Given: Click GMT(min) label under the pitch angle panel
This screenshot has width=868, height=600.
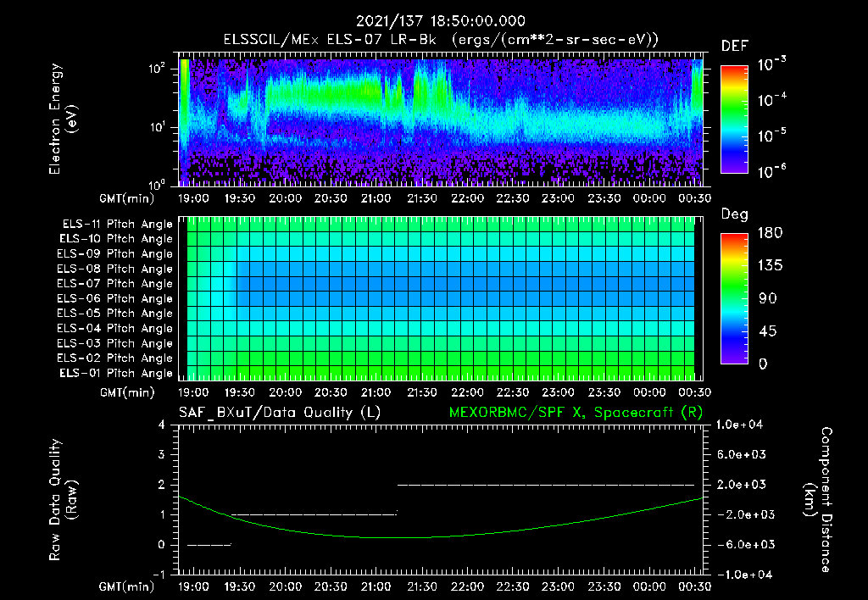Looking at the screenshot, I should tap(127, 393).
